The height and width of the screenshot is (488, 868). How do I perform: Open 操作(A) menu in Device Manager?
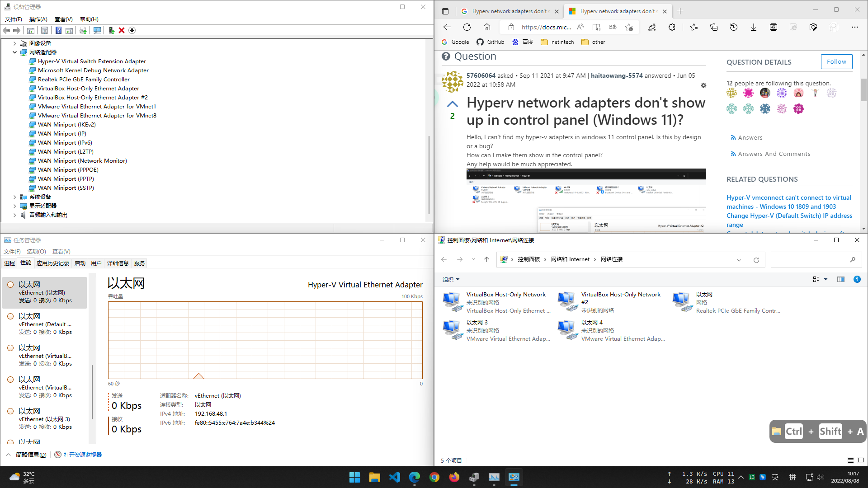coord(38,19)
